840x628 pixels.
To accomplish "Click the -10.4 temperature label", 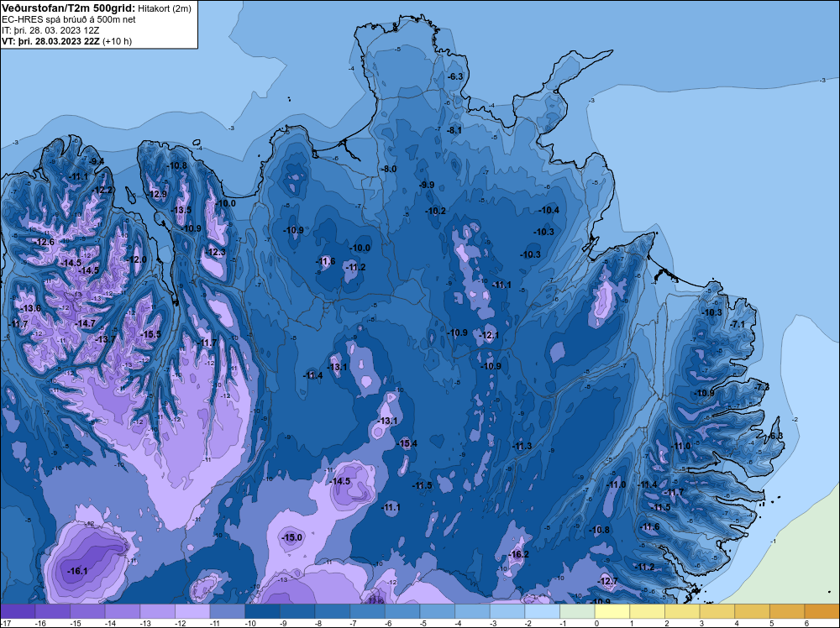I will point(549,210).
